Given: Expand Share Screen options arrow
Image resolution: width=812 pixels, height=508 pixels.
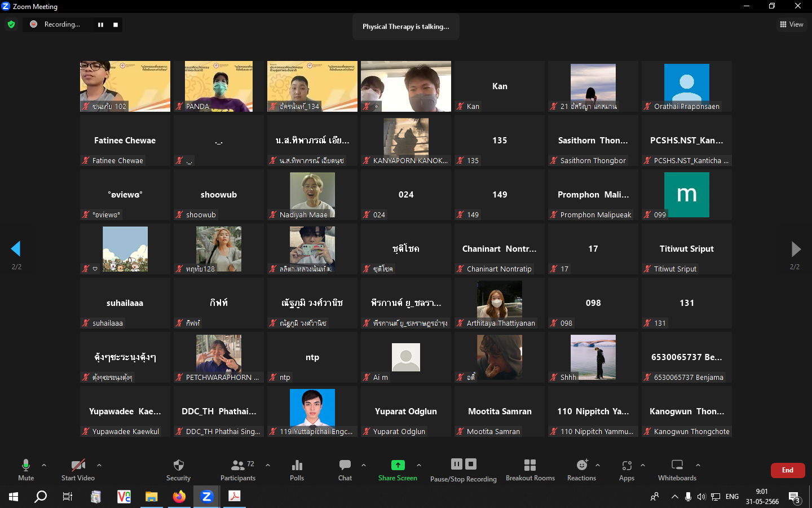Looking at the screenshot, I should click(x=419, y=465).
